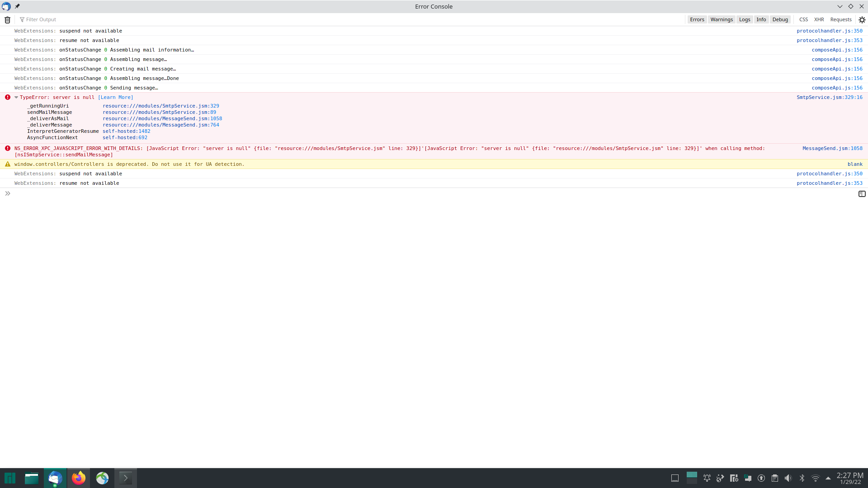Open the sidebar split pane icon
This screenshot has height=488, width=868.
pyautogui.click(x=862, y=193)
